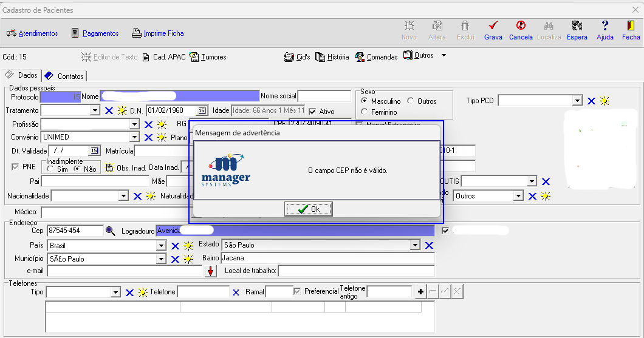This screenshot has height=338, width=644.
Task: Open História records
Action: pos(332,57)
